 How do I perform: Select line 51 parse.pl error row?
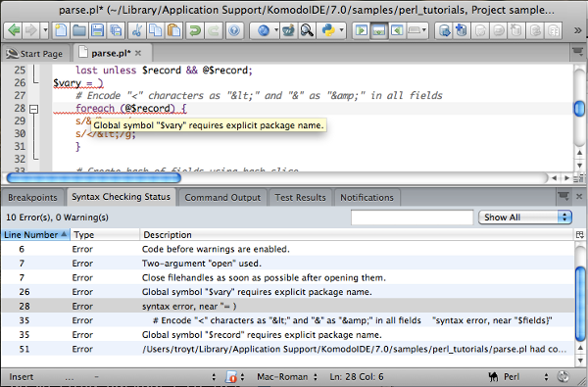(287, 349)
